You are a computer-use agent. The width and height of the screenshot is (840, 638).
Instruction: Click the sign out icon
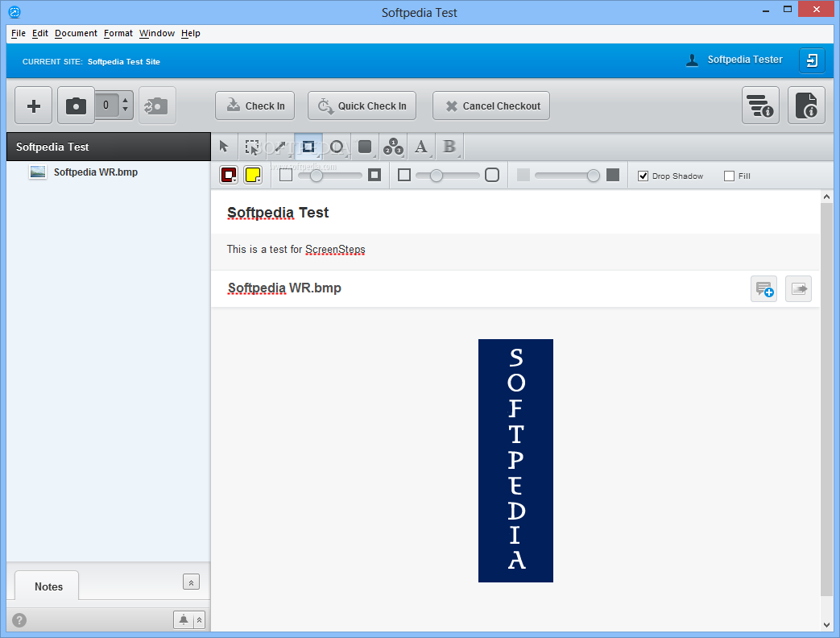tap(812, 60)
